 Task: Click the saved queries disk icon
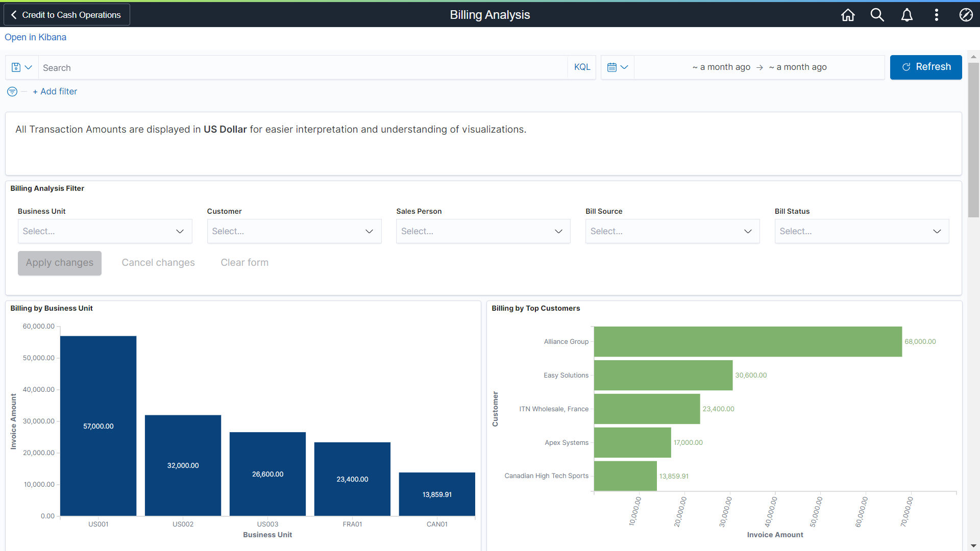tap(16, 67)
